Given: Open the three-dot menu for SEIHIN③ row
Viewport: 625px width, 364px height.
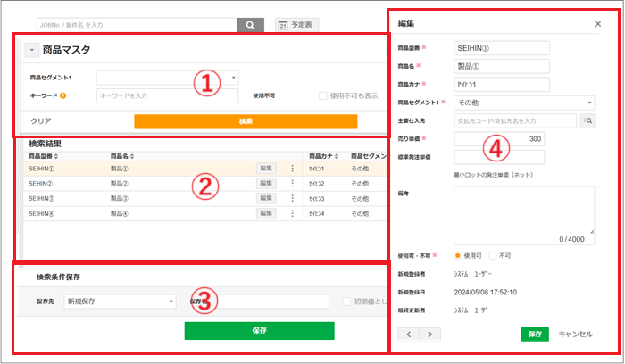Looking at the screenshot, I should [x=292, y=198].
